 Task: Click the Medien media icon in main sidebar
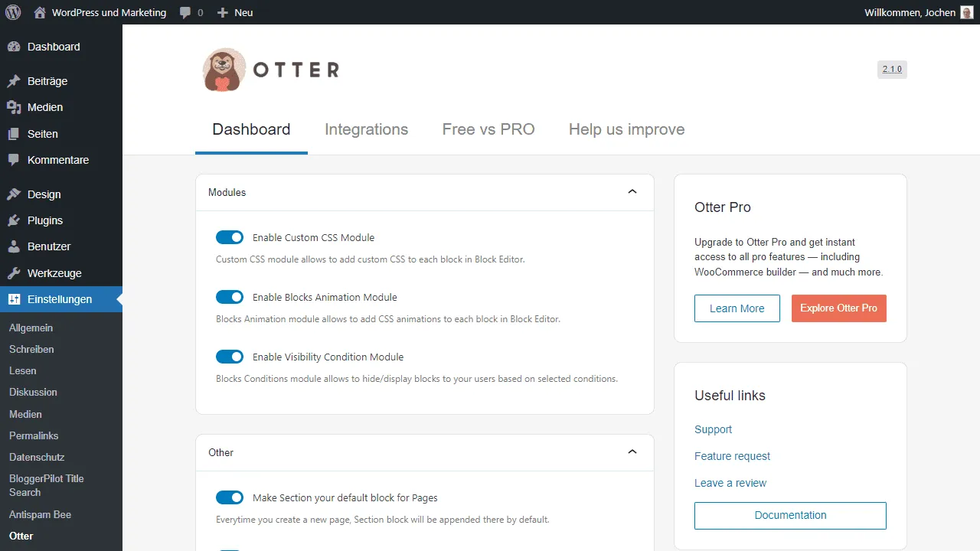[14, 107]
